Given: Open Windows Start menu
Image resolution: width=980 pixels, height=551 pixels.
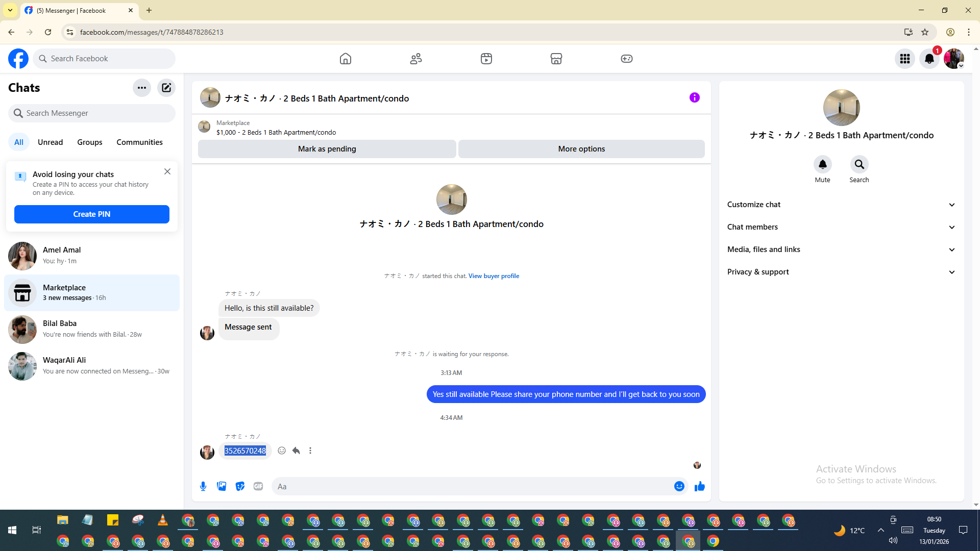Looking at the screenshot, I should [x=12, y=530].
